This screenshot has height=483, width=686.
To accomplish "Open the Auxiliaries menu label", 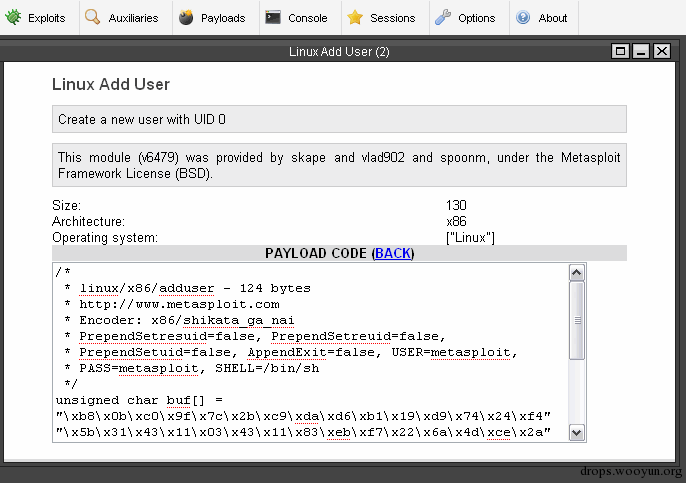I will click(133, 18).
